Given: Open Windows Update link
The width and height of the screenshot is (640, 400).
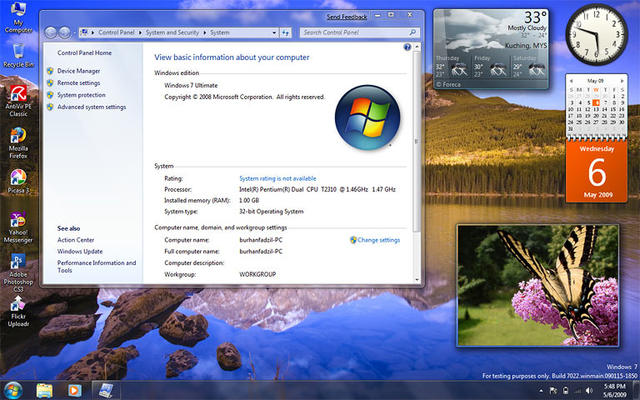Looking at the screenshot, I should pyautogui.click(x=80, y=251).
